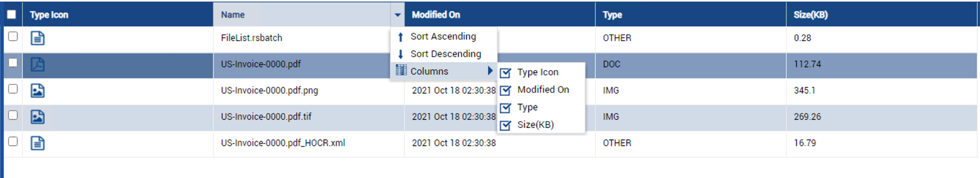
Task: Click the Columns grid icon in menu
Action: coord(401,71)
